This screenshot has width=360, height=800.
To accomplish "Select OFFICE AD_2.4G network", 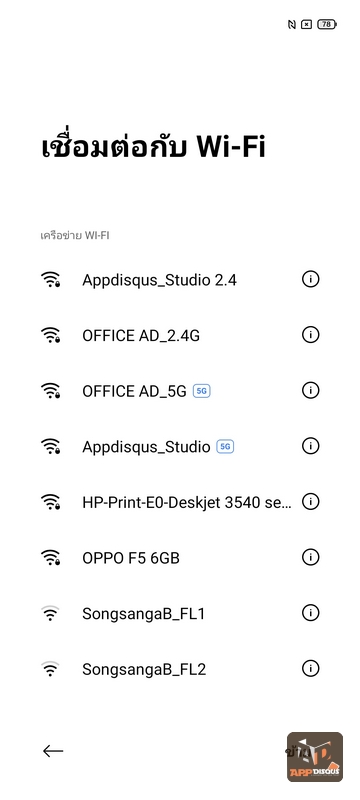I will pyautogui.click(x=180, y=335).
